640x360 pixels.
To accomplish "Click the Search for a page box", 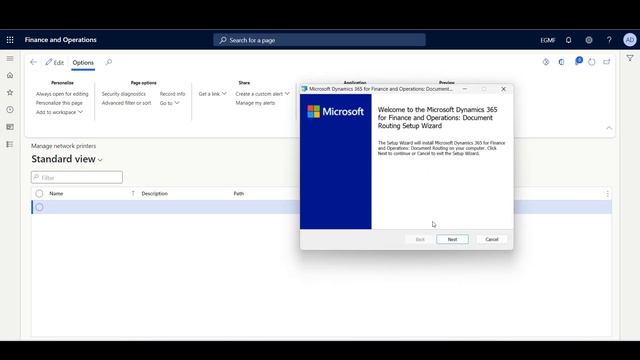I will tap(319, 40).
